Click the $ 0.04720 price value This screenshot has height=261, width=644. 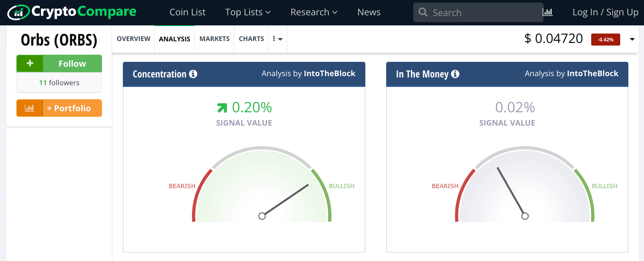(x=553, y=39)
